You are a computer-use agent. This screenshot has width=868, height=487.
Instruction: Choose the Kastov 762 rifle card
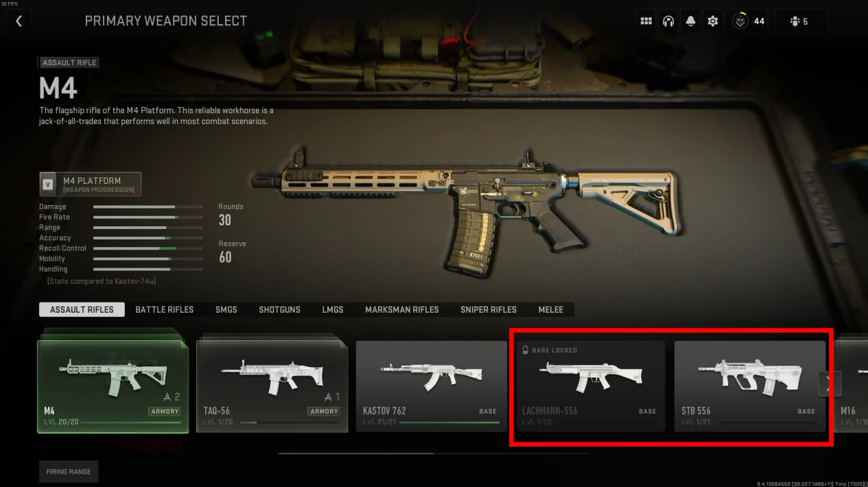coord(431,387)
